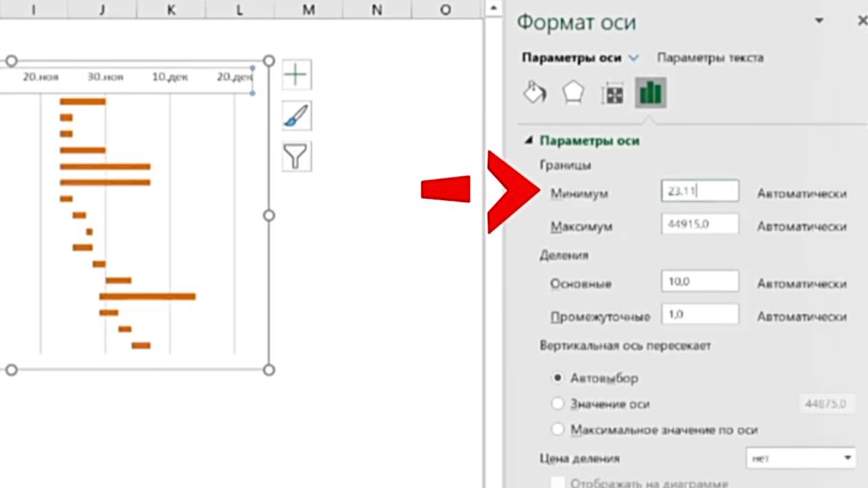This screenshot has height=488, width=868.
Task: Click the chart's right middle resize handle
Action: tap(269, 215)
